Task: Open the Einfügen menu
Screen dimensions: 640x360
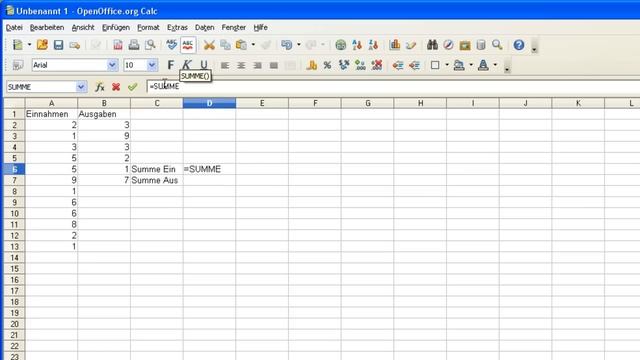Action: point(116,27)
